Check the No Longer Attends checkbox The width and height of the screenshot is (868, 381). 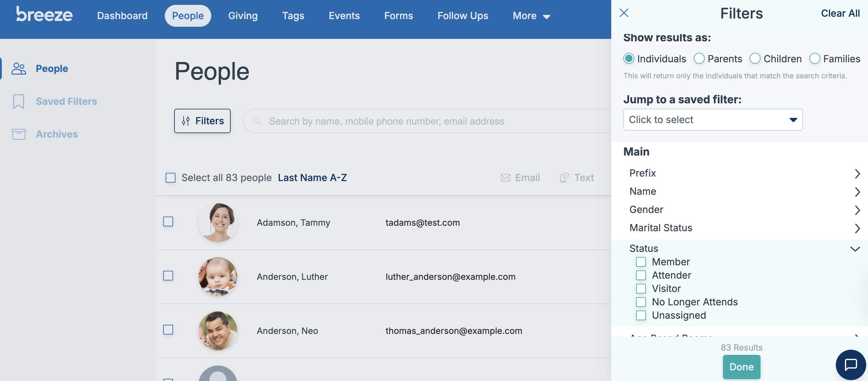pos(641,302)
